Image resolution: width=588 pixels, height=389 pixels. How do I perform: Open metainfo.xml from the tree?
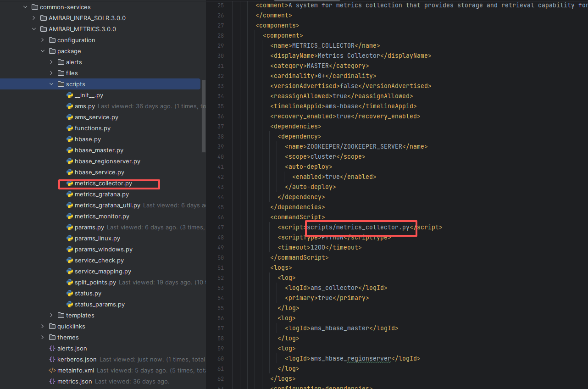(76, 371)
